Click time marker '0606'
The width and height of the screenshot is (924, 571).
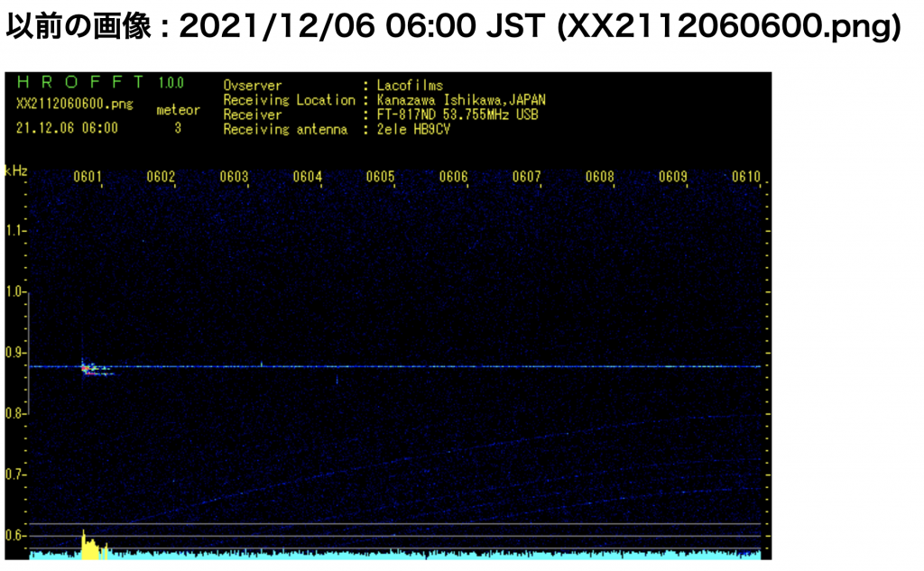tap(453, 177)
